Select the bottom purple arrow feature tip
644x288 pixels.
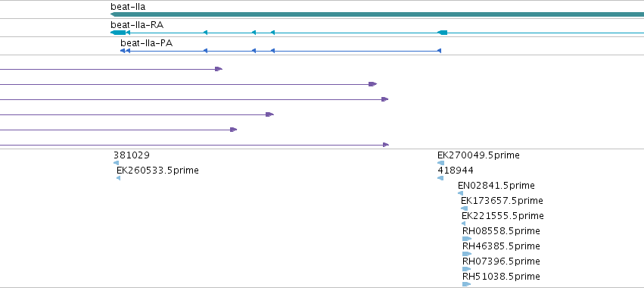[386, 145]
